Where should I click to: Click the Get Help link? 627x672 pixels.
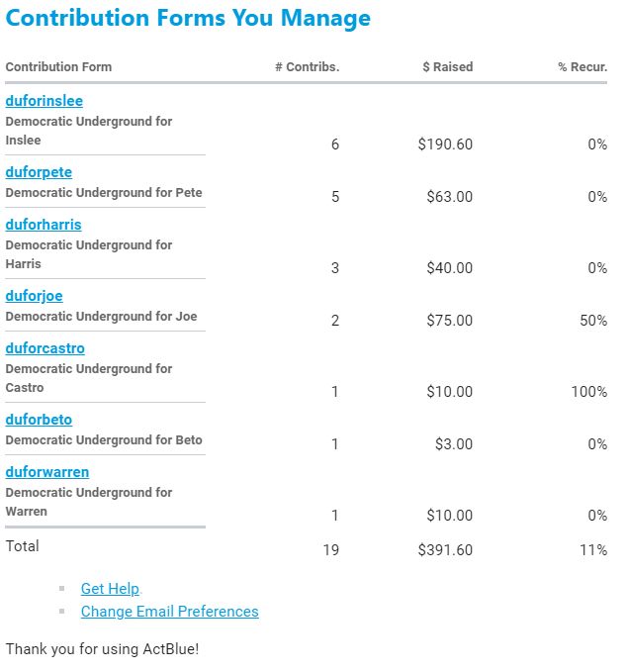(110, 589)
